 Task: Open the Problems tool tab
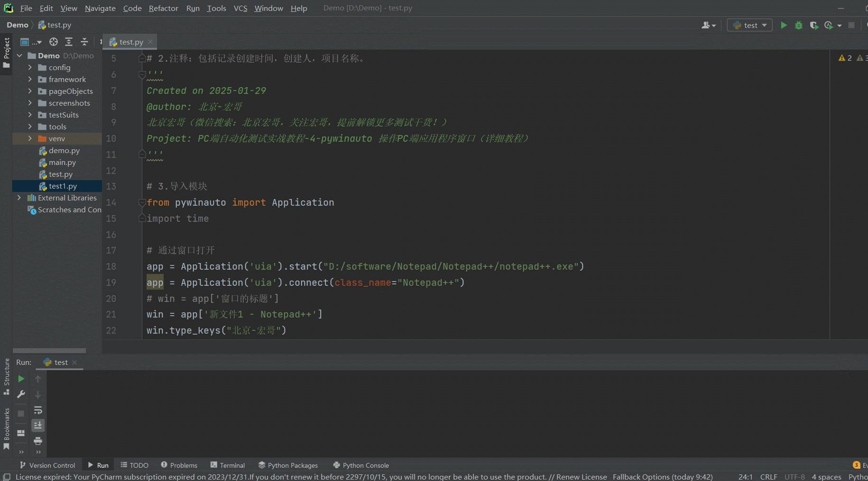[179, 465]
